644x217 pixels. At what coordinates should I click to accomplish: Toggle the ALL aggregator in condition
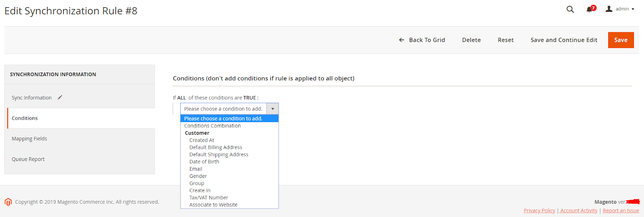[x=182, y=98]
